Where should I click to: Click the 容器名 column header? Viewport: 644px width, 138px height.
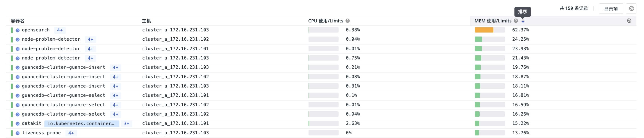[17, 21]
